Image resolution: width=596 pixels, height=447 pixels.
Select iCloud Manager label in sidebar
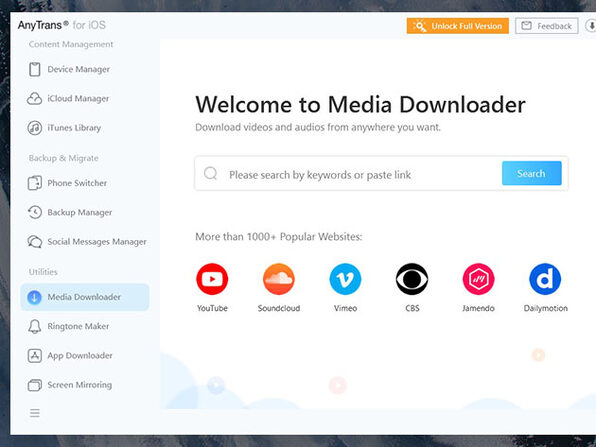pyautogui.click(x=78, y=98)
